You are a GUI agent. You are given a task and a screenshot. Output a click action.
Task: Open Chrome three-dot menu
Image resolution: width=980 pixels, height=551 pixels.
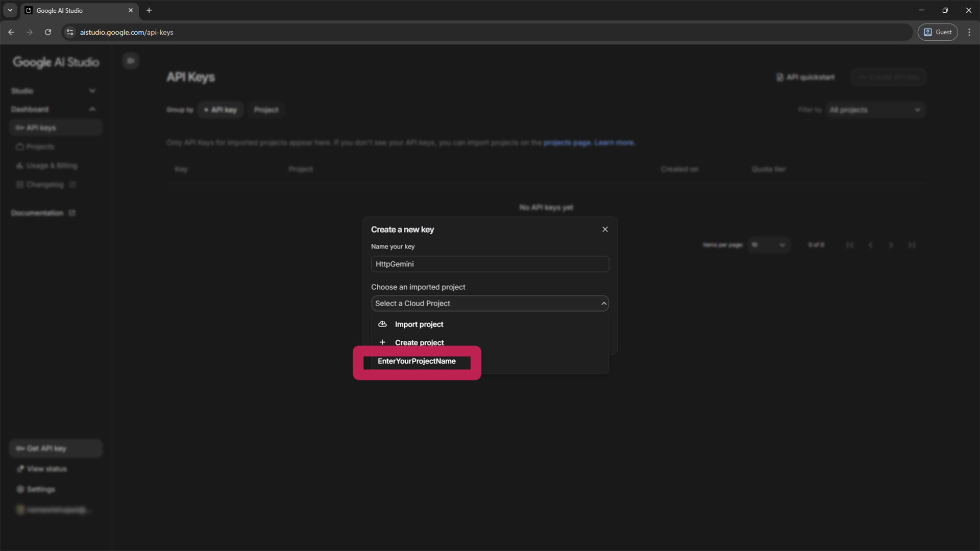[x=969, y=32]
